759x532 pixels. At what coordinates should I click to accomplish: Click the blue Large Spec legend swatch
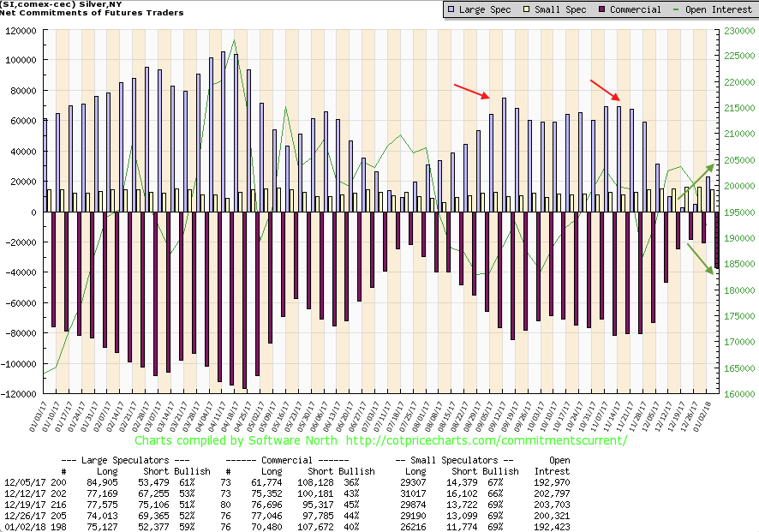point(451,9)
